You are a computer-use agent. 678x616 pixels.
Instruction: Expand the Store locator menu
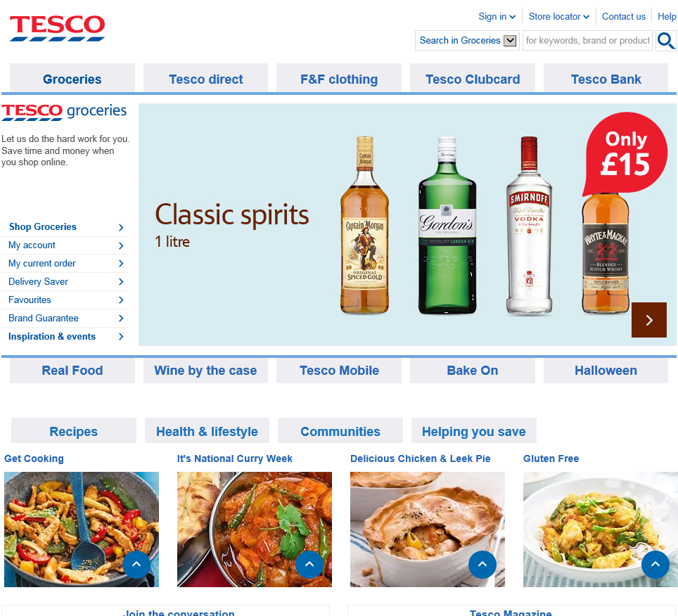tap(558, 16)
